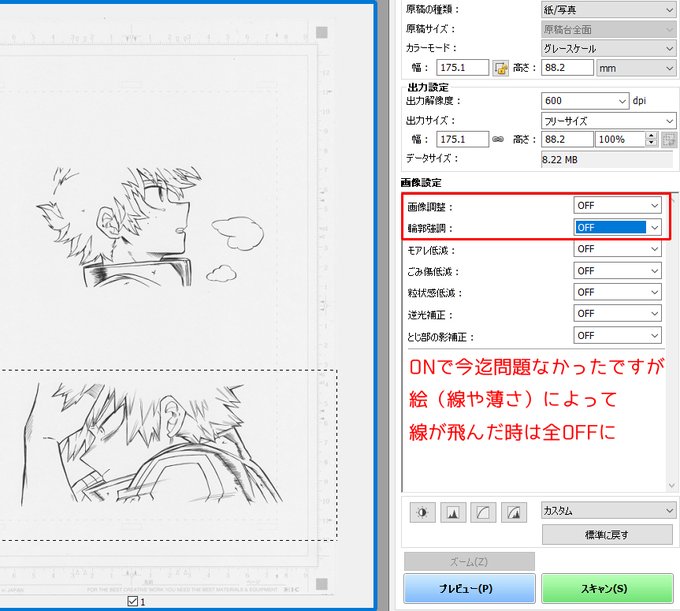
Task: Open the 画像調整 OFF dropdown
Action: tap(618, 206)
